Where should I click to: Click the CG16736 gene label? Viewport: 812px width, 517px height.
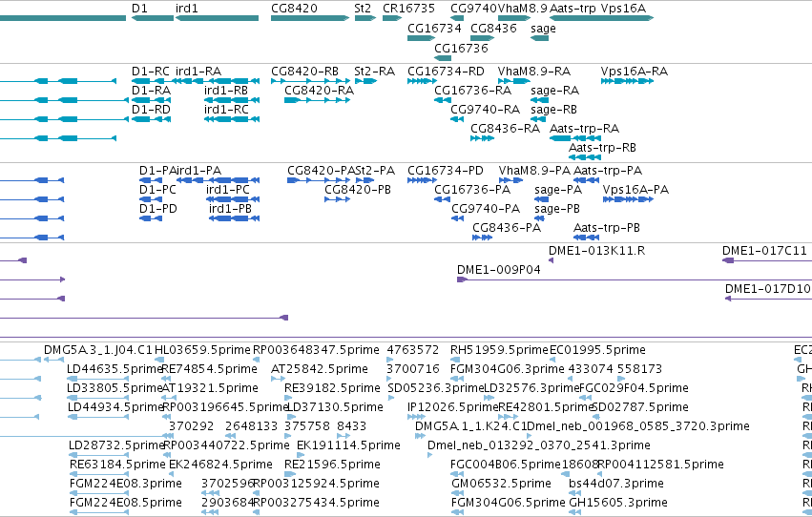click(461, 48)
